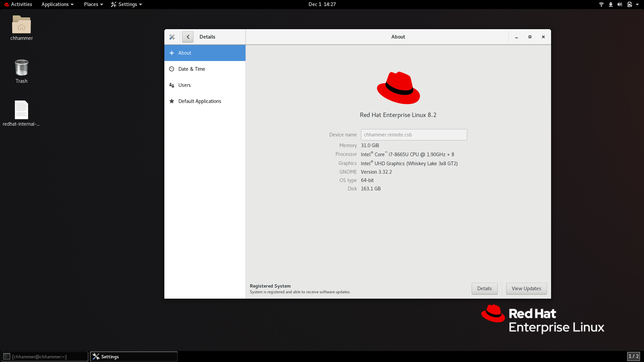This screenshot has width=644, height=362.
Task: Click Red Hat Enterprise Linux 8.2 text
Action: pos(398,115)
